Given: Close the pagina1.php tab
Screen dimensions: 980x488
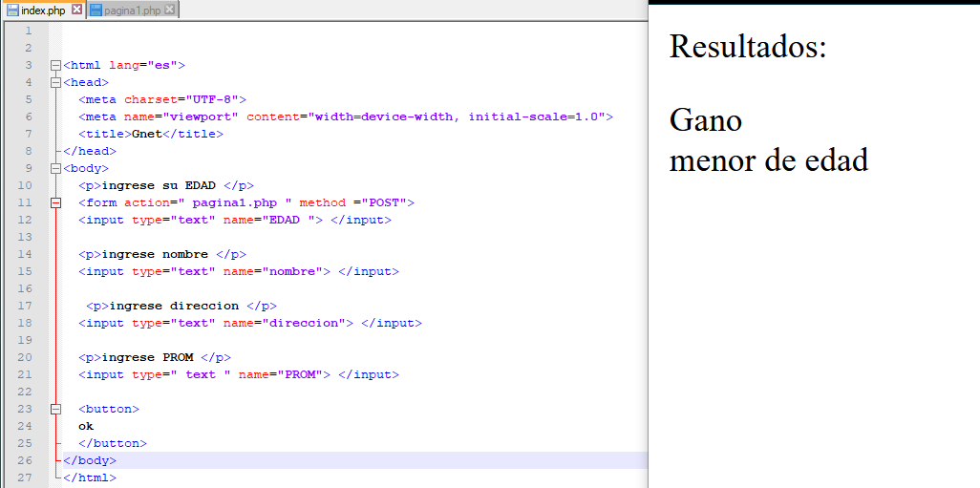Looking at the screenshot, I should click(x=169, y=10).
